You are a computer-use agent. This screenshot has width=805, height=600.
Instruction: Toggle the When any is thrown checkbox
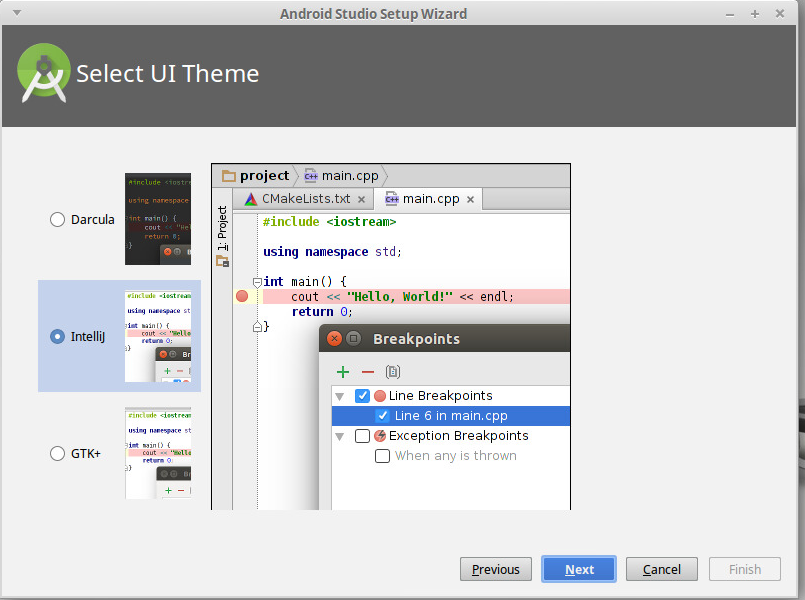coord(382,456)
